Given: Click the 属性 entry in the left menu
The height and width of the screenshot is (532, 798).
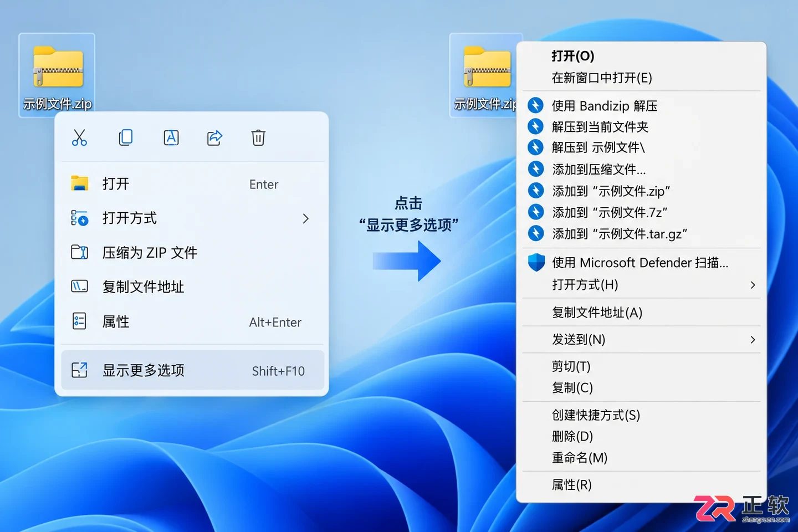Looking at the screenshot, I should click(192, 321).
